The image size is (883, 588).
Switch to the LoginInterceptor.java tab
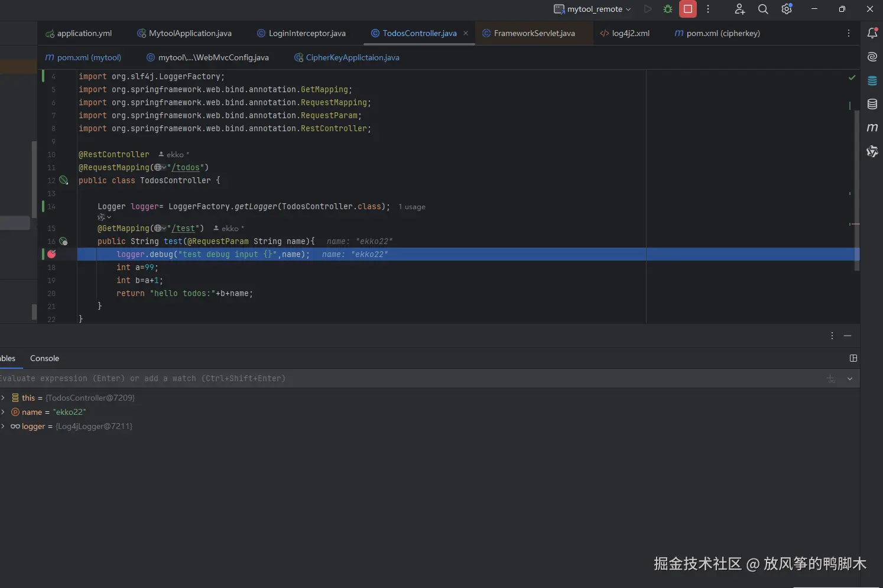pos(301,33)
